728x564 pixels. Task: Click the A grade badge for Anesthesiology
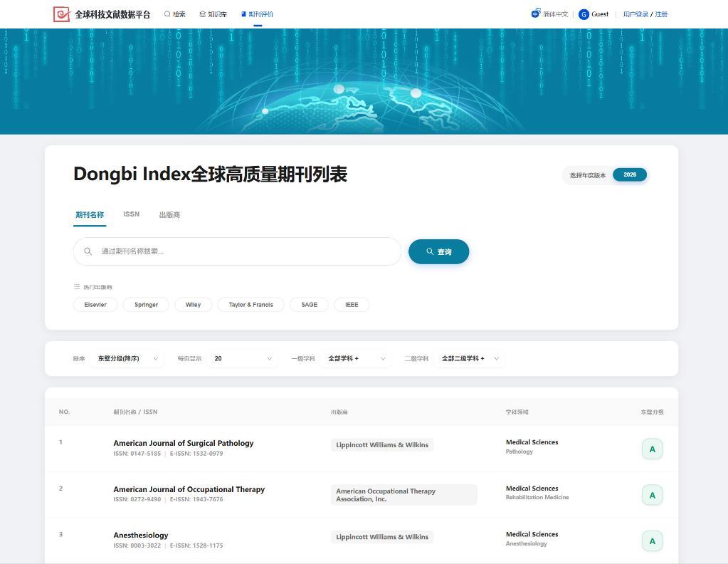pos(652,541)
